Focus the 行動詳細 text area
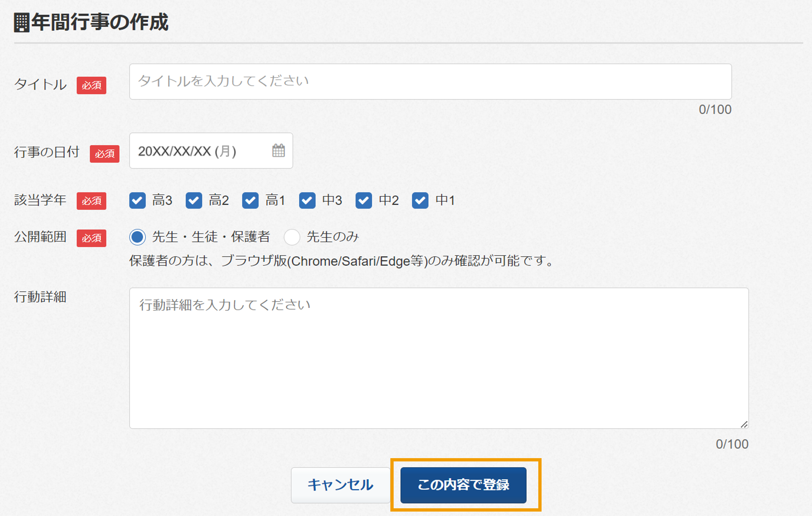This screenshot has height=516, width=812. [x=439, y=358]
